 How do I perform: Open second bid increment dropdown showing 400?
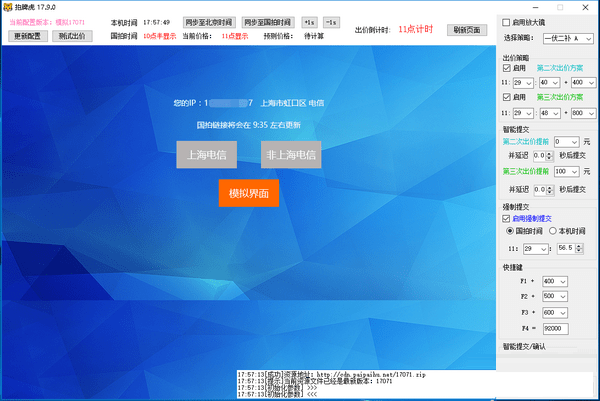click(583, 83)
